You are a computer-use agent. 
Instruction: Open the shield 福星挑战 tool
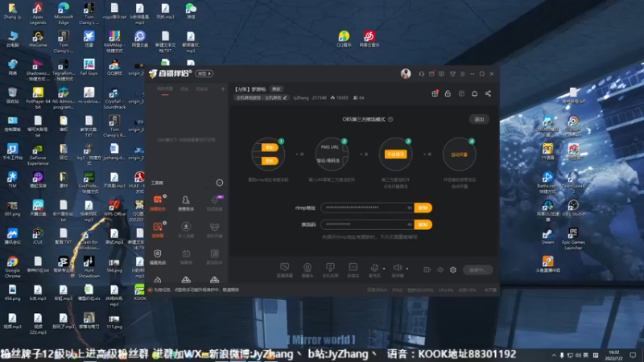(158, 257)
